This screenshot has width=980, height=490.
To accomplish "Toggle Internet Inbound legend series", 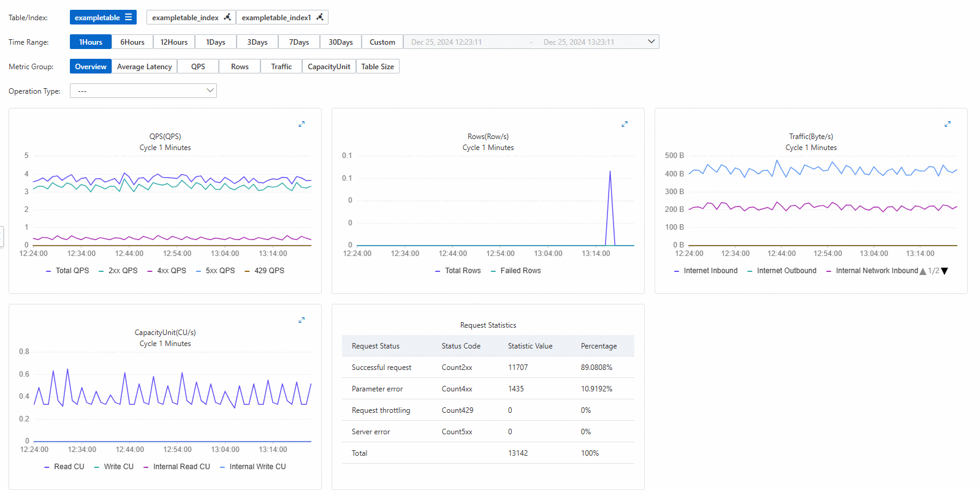I will click(x=705, y=271).
